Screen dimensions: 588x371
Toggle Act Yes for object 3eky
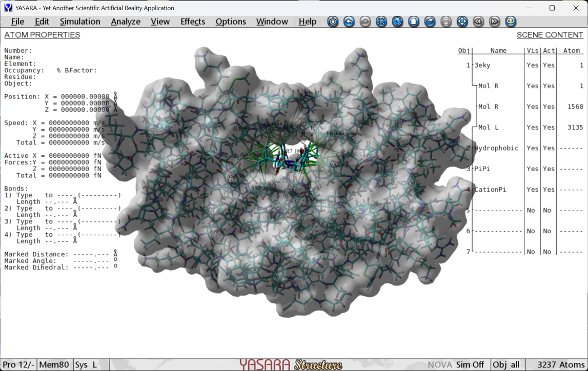(549, 65)
